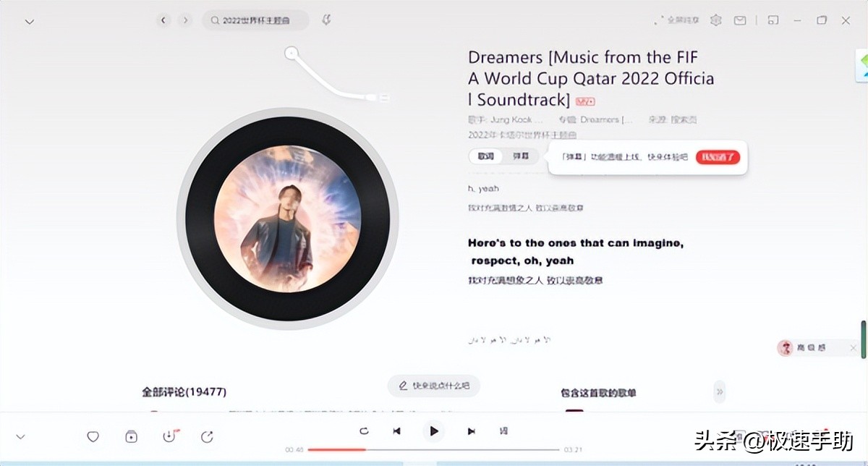This screenshot has height=466, width=868.
Task: Click the music recognition icon beside the search bar
Action: (327, 20)
